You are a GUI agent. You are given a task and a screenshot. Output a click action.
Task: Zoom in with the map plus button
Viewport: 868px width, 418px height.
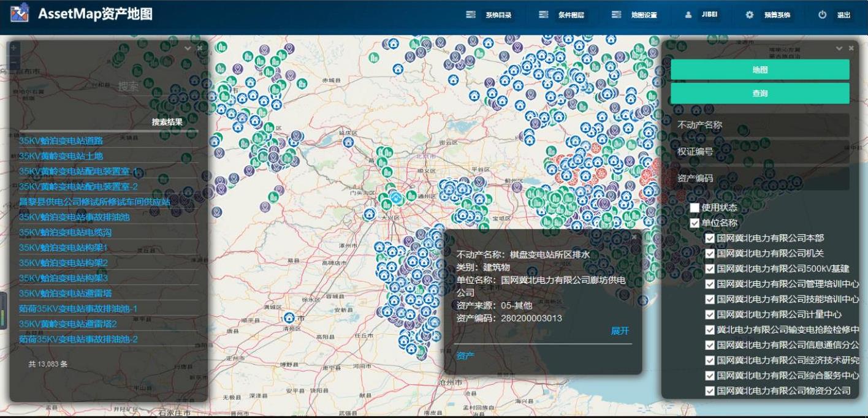pyautogui.click(x=14, y=48)
